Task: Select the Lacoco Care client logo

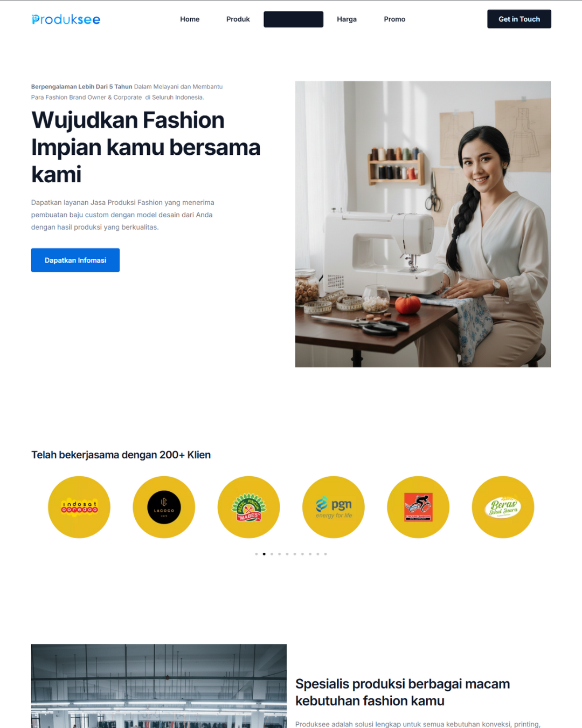Action: click(164, 507)
